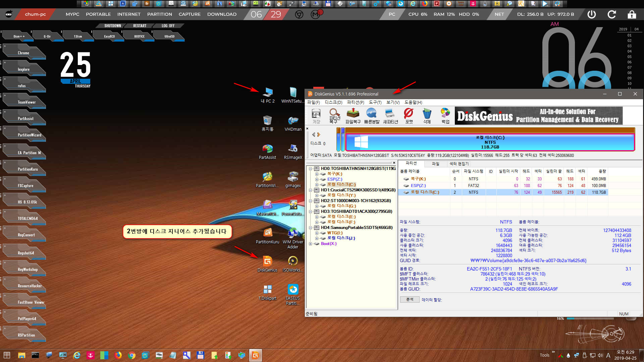
Task: Click the Backup (백업) toolbar icon
Action: (445, 116)
